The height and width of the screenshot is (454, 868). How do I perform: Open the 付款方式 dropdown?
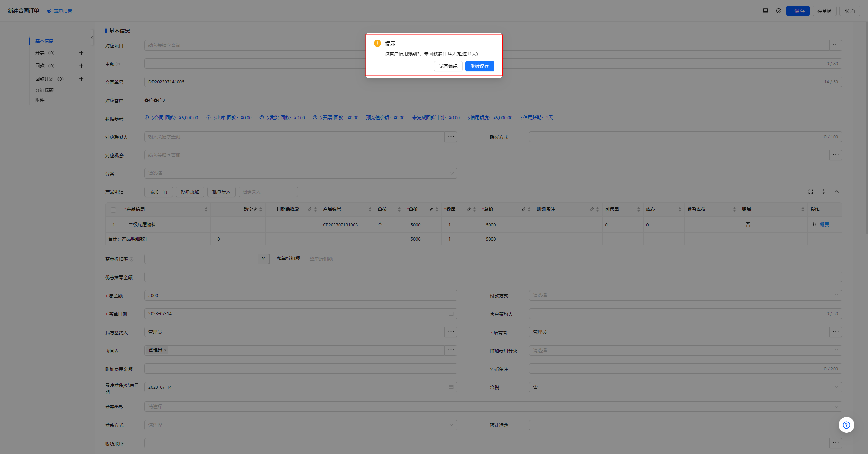pyautogui.click(x=685, y=295)
